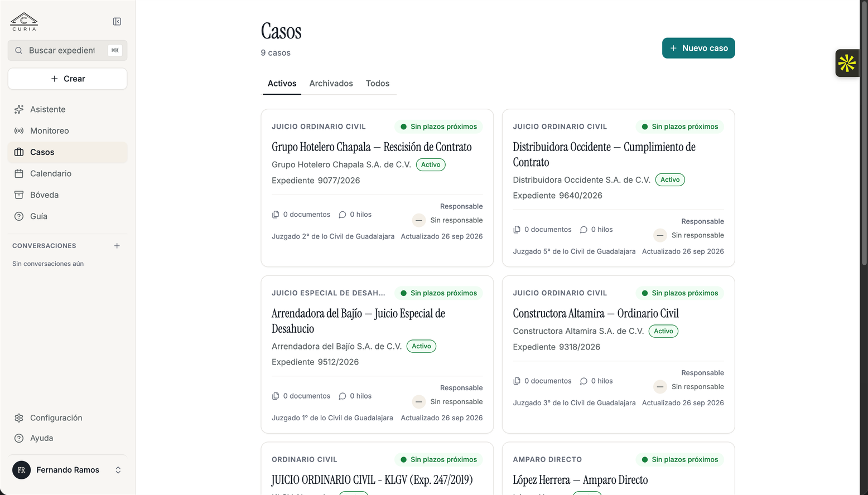
Task: Click documents icon on Grupo Hotelero Chapala card
Action: (x=276, y=215)
